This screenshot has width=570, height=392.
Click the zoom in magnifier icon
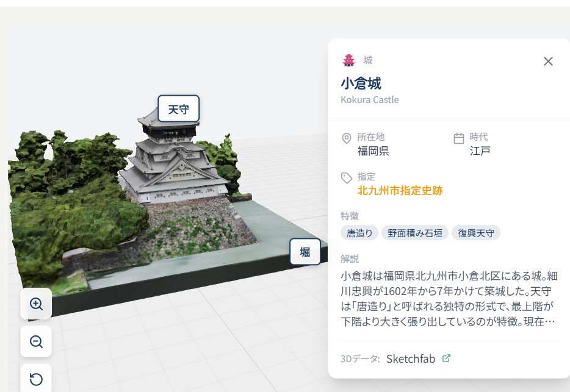pyautogui.click(x=36, y=304)
